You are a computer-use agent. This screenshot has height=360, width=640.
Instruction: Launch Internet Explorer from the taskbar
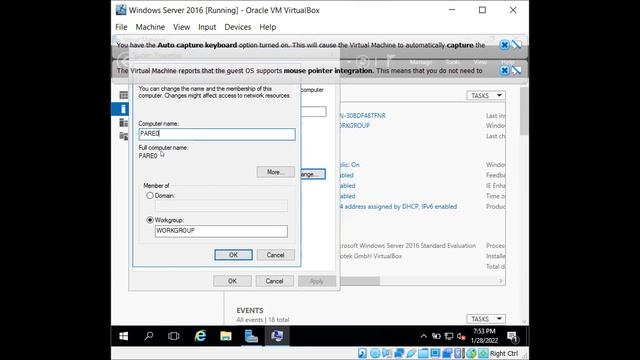click(x=200, y=336)
